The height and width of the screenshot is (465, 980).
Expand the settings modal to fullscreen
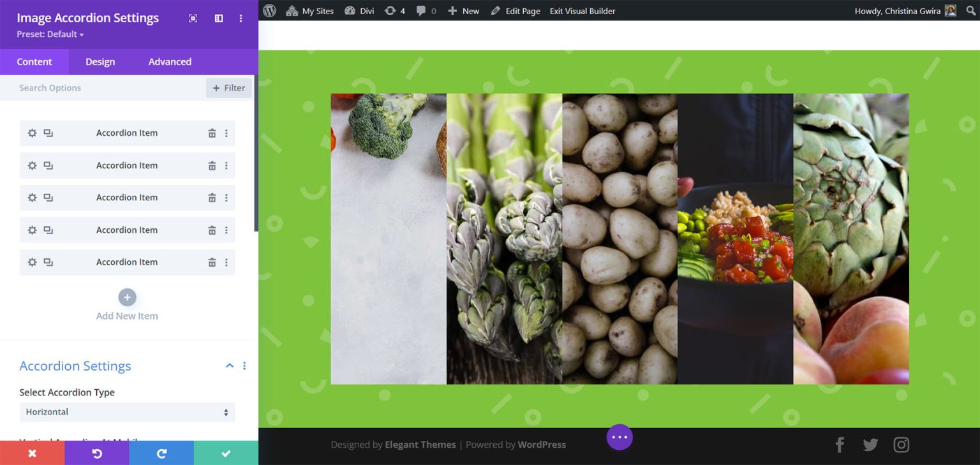[x=193, y=18]
